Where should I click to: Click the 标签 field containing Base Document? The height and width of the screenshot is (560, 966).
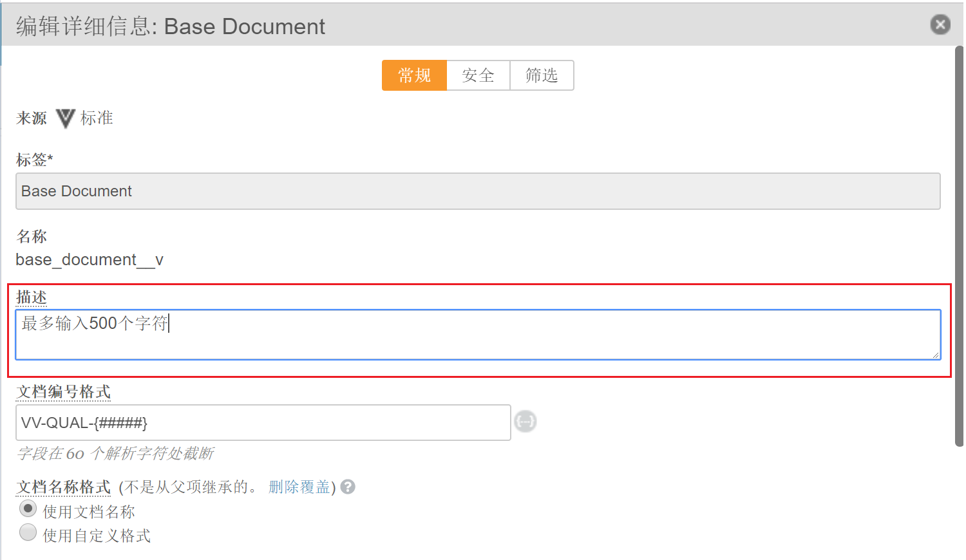(477, 191)
